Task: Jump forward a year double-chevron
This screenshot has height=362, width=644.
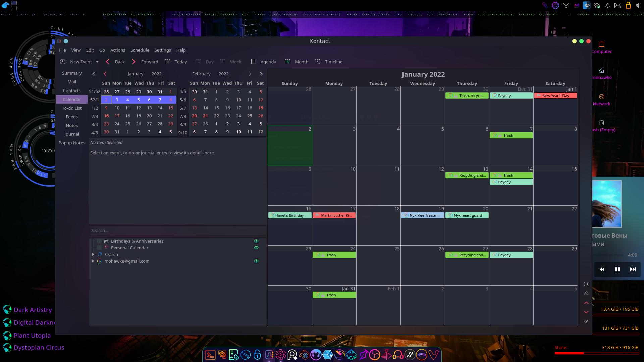Action: [261, 74]
